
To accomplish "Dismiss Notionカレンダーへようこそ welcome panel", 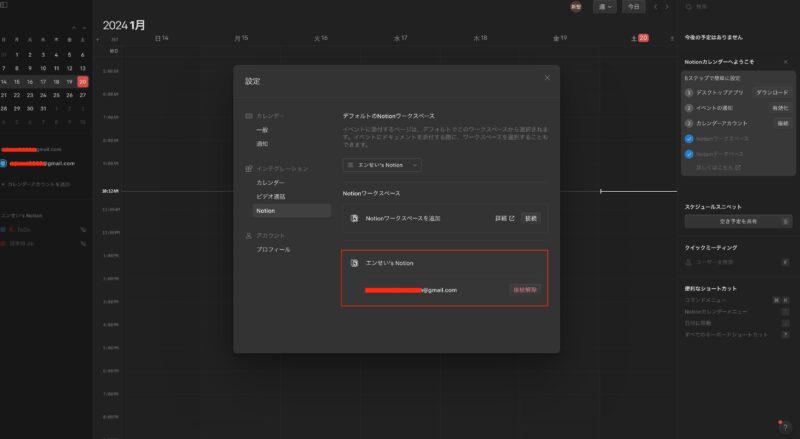I will 785,62.
